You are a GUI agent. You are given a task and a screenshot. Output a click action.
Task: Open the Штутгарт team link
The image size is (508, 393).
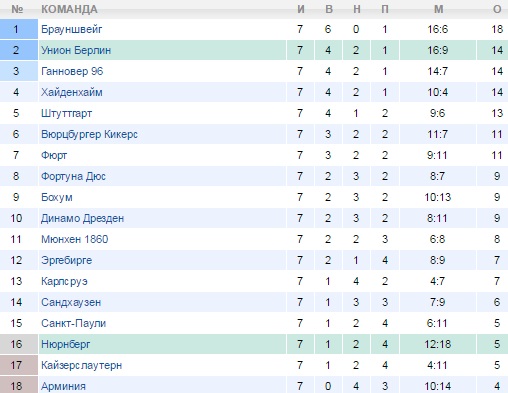(66, 113)
